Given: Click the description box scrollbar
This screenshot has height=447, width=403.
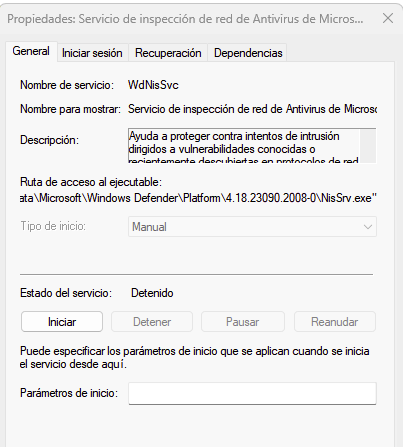Looking at the screenshot, I should click(367, 146).
